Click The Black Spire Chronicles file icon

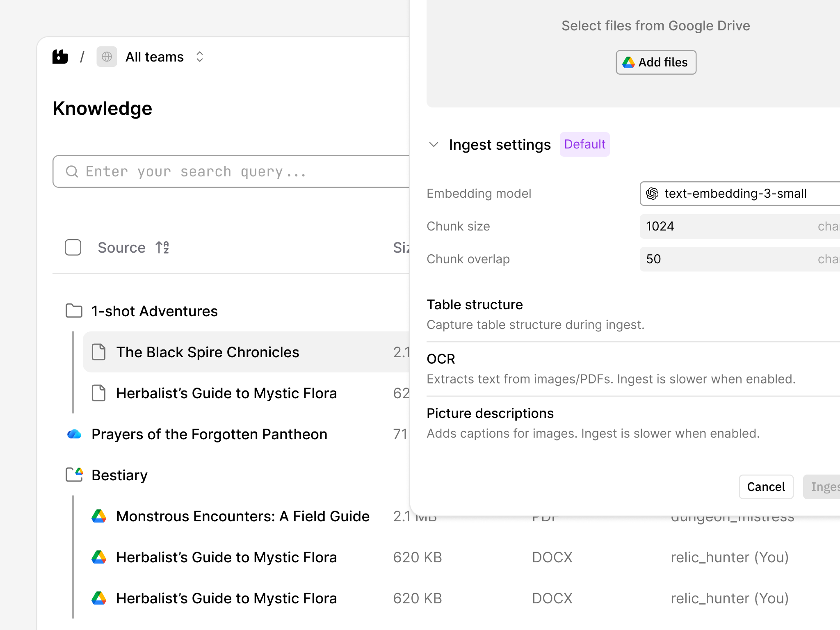pyautogui.click(x=98, y=352)
